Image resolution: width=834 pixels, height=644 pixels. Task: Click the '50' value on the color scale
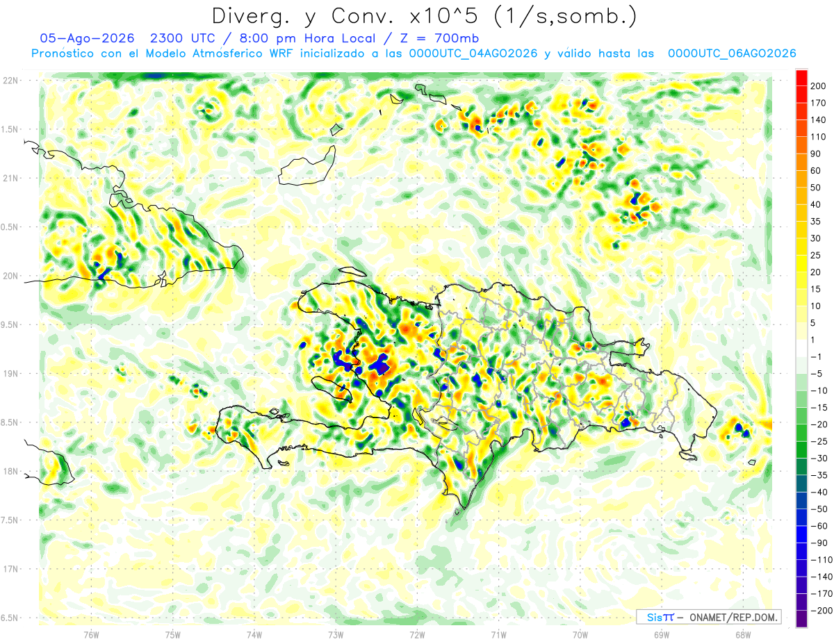[x=816, y=188]
